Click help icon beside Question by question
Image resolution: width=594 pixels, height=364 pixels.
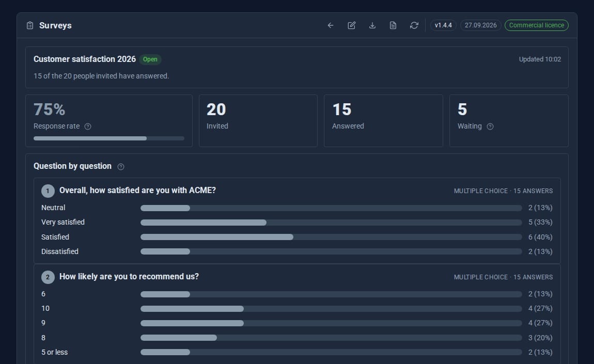[121, 167]
